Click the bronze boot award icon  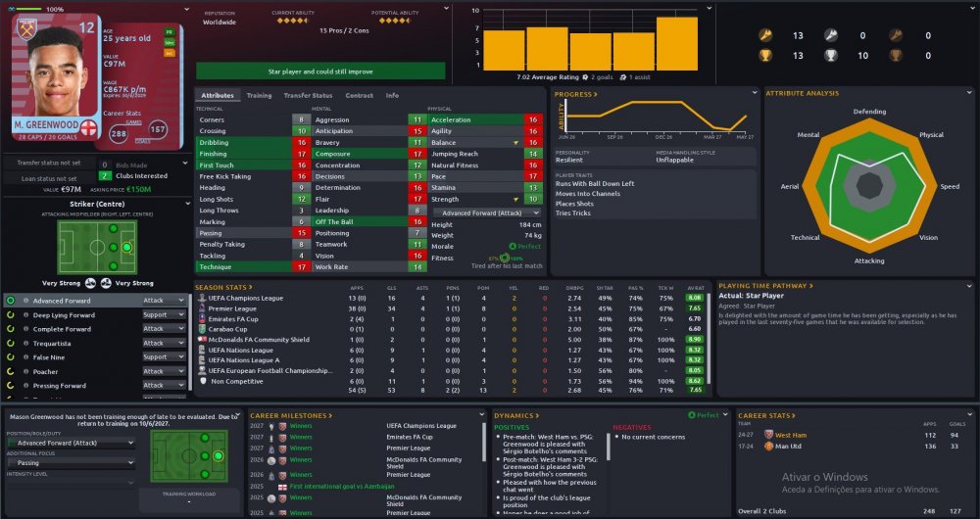click(895, 35)
